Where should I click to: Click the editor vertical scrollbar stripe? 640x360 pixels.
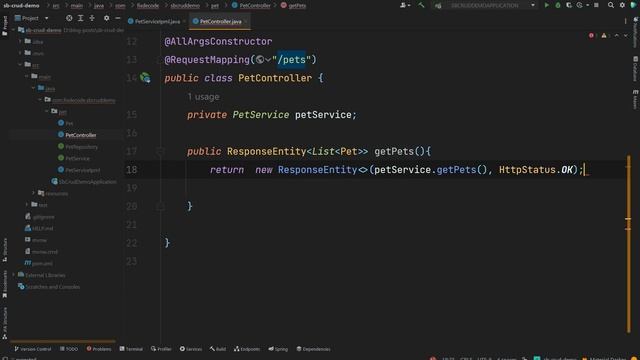[629, 243]
